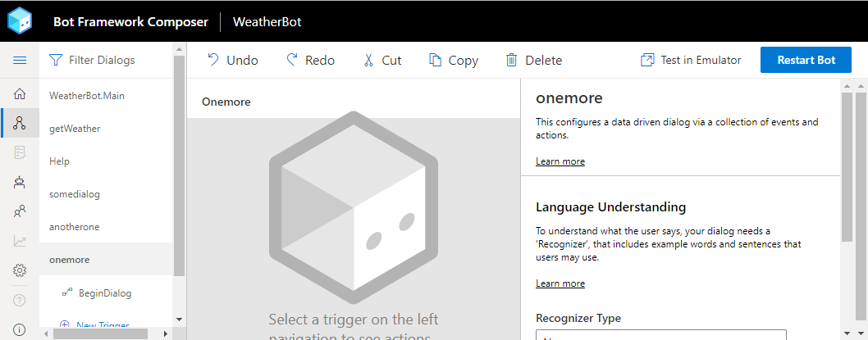The width and height of the screenshot is (868, 340).
Task: Click the Language Understanding heading
Action: (x=610, y=207)
